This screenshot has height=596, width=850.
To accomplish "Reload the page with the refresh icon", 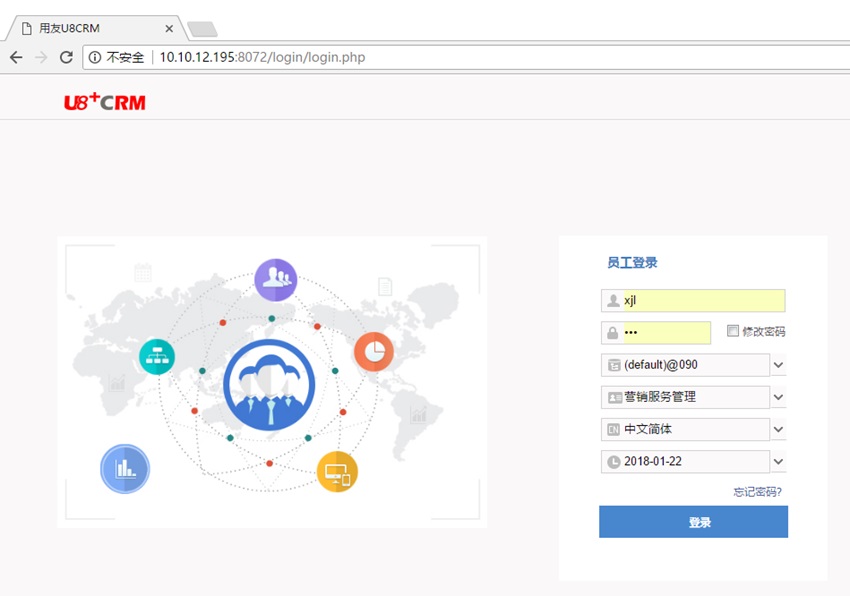I will [66, 57].
